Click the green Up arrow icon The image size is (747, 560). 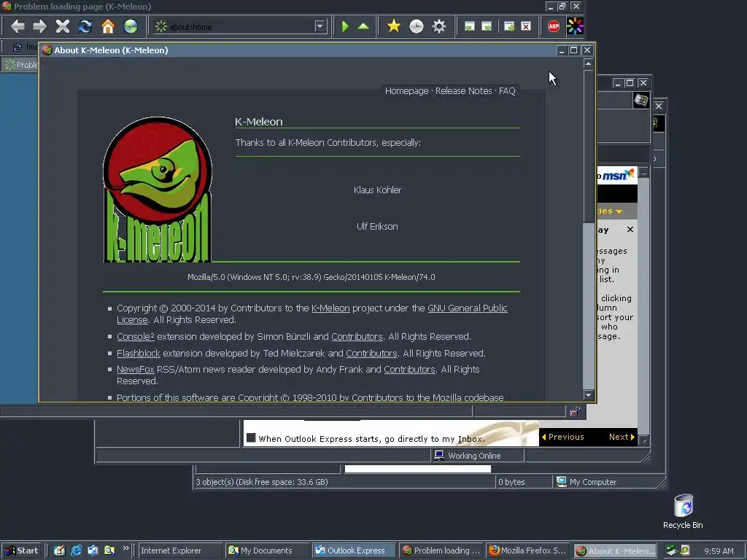point(363,26)
